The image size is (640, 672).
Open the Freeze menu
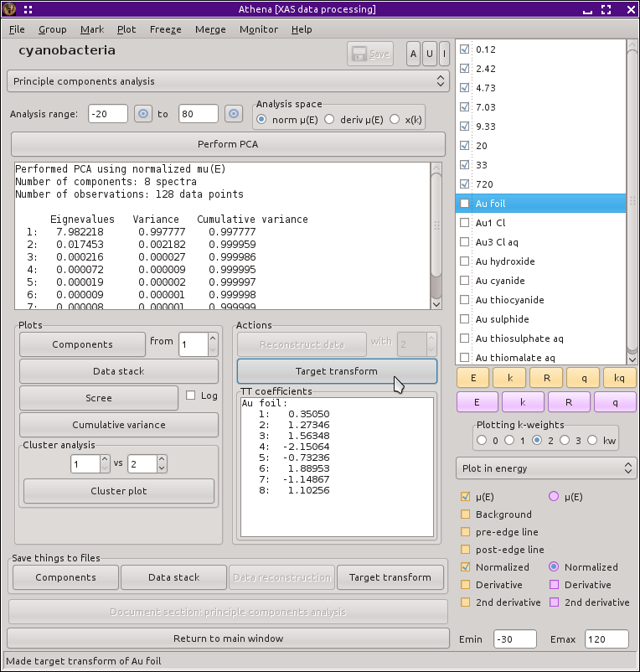click(x=165, y=29)
